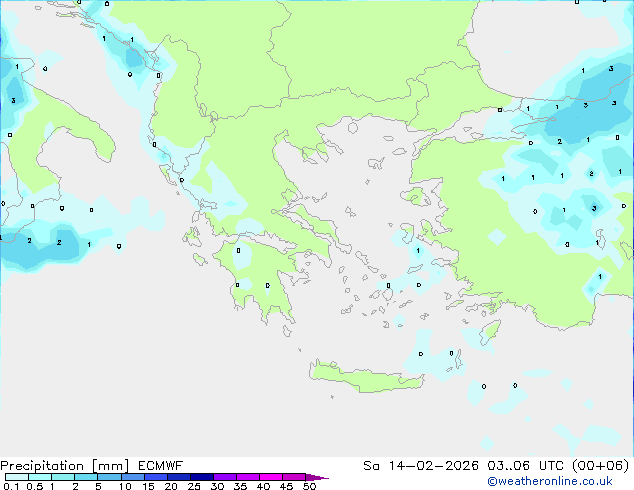The width and height of the screenshot is (634, 490).
Task: Click the Rhodes island on the map
Action: [x=490, y=332]
